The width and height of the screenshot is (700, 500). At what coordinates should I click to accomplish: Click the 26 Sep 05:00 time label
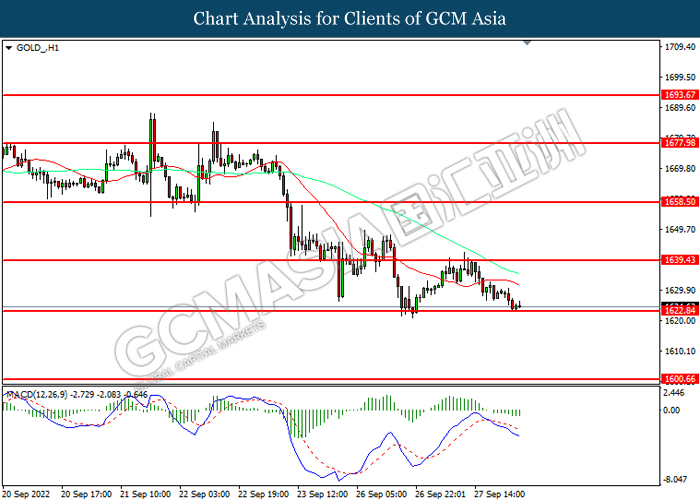click(381, 494)
